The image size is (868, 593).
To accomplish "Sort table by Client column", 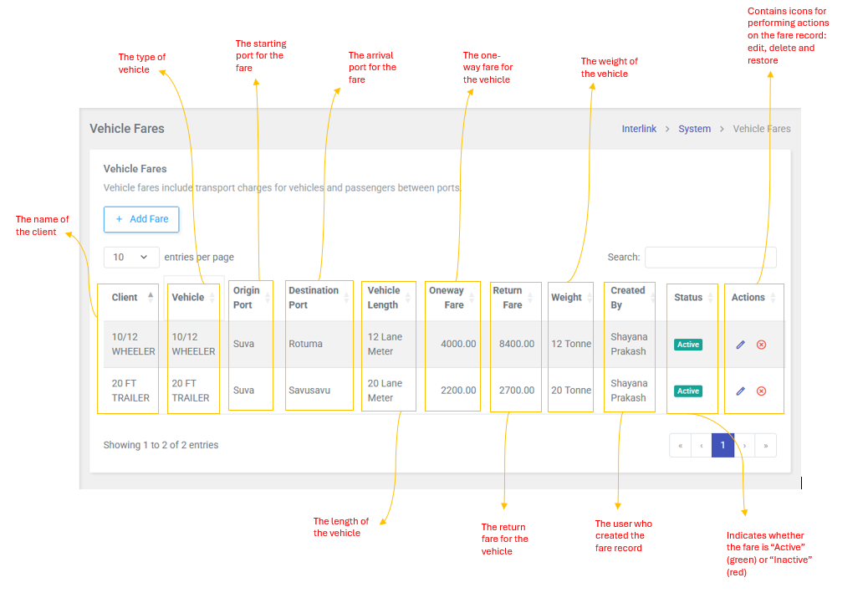I will [x=125, y=298].
